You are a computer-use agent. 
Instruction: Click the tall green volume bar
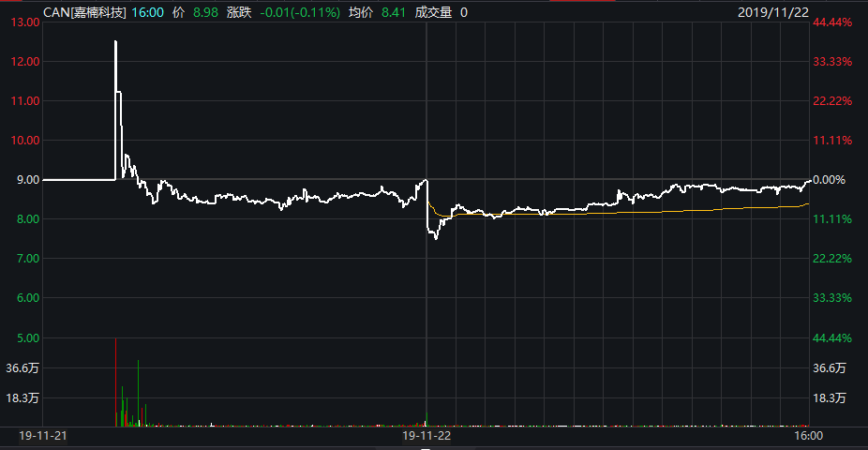139,393
